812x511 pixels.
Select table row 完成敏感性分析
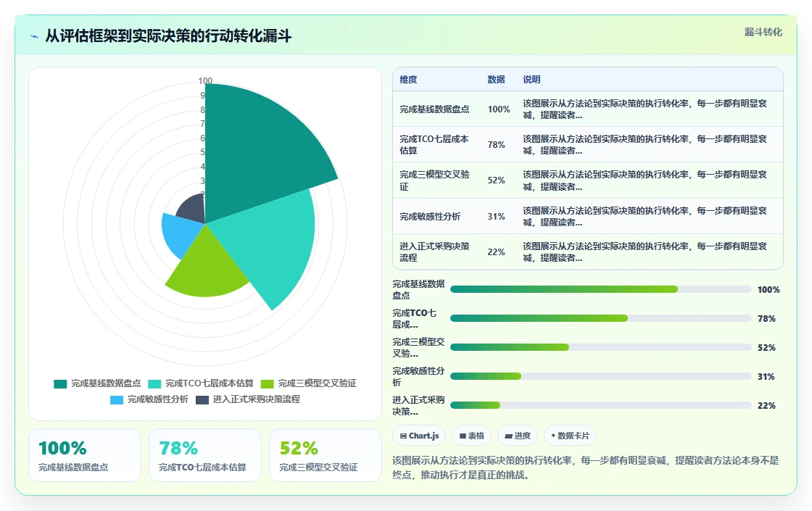588,216
